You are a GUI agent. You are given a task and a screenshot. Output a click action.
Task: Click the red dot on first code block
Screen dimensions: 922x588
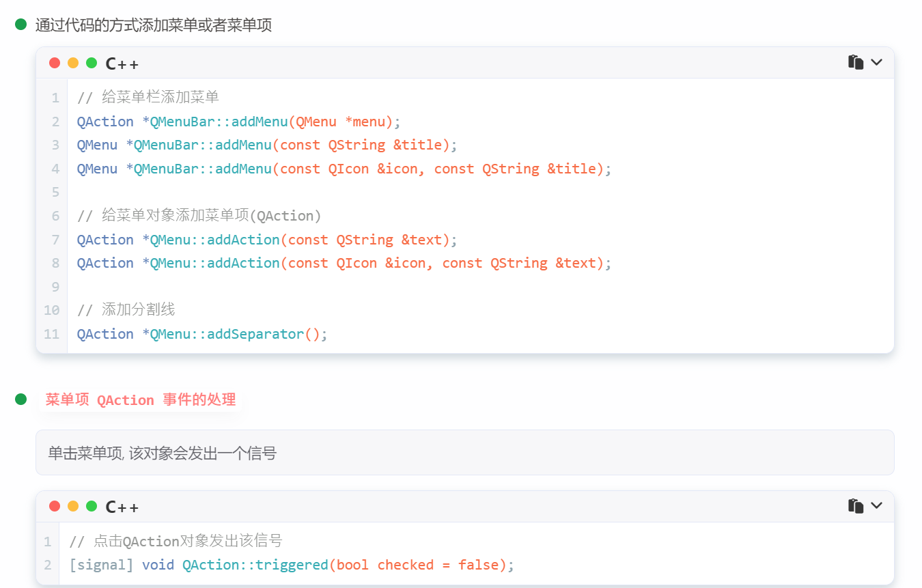[x=55, y=63]
